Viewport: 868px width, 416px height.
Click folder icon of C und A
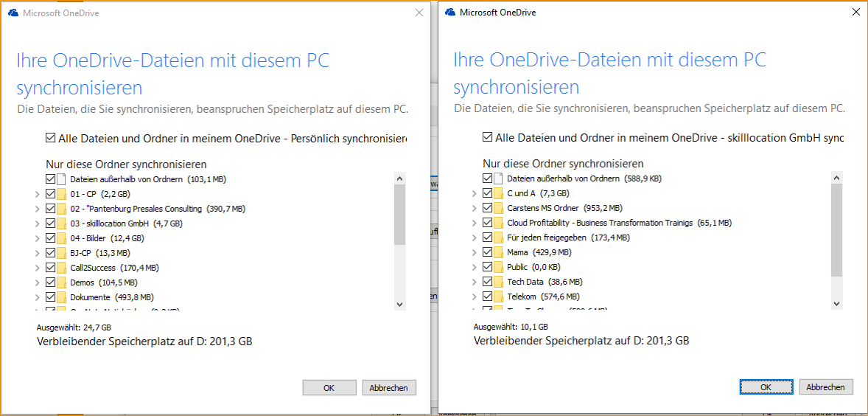[x=499, y=193]
